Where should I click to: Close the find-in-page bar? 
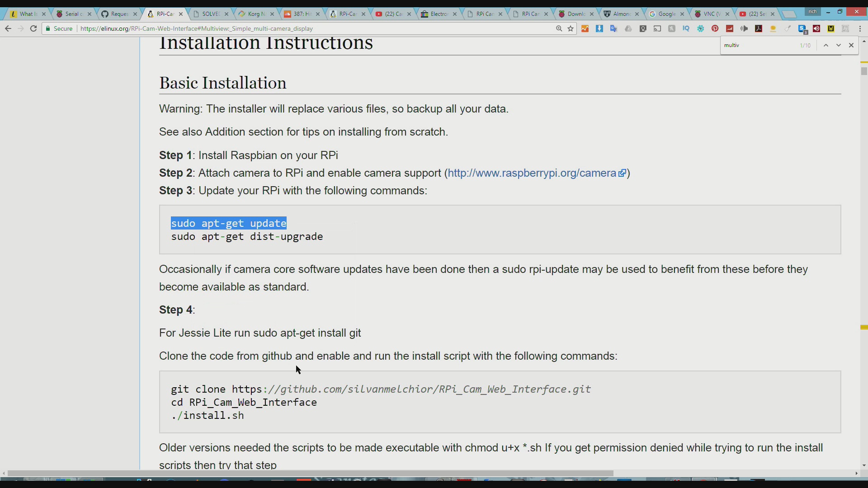(x=851, y=45)
